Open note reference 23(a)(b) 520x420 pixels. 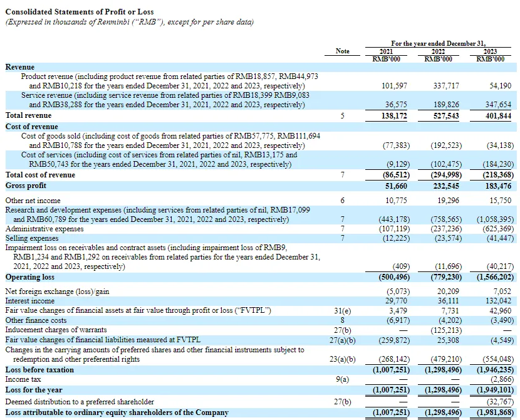tap(343, 360)
